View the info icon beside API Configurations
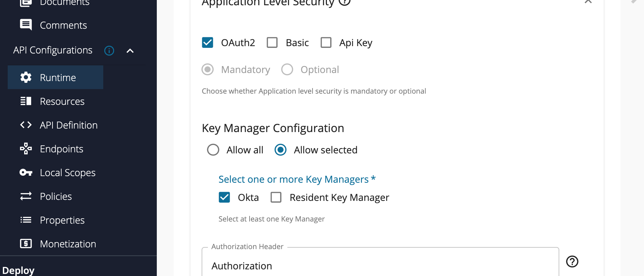The width and height of the screenshot is (644, 276). coord(109,50)
